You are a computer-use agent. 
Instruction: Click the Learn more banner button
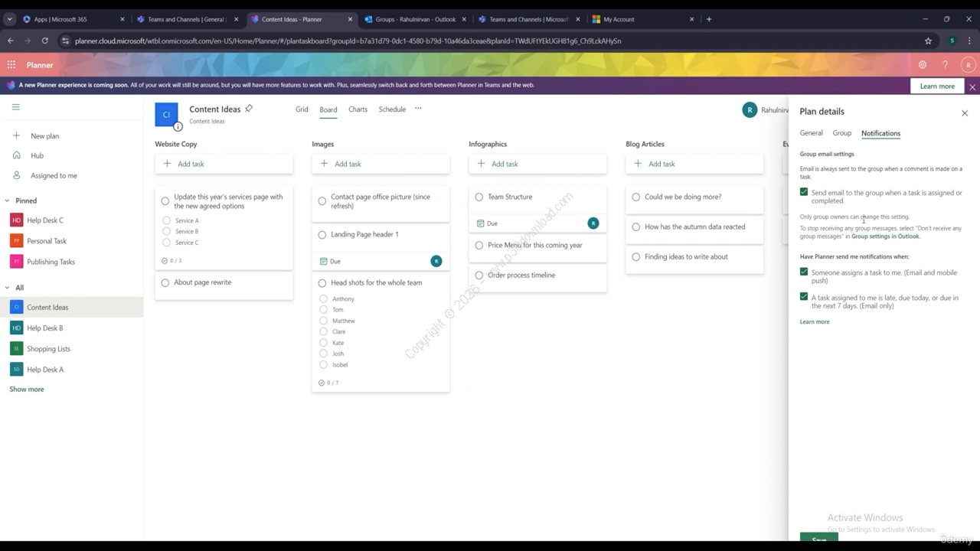(937, 86)
